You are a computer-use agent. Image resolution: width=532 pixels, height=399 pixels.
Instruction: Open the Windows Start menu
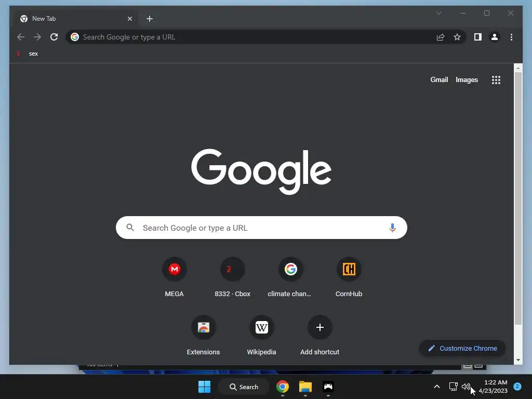coord(204,387)
